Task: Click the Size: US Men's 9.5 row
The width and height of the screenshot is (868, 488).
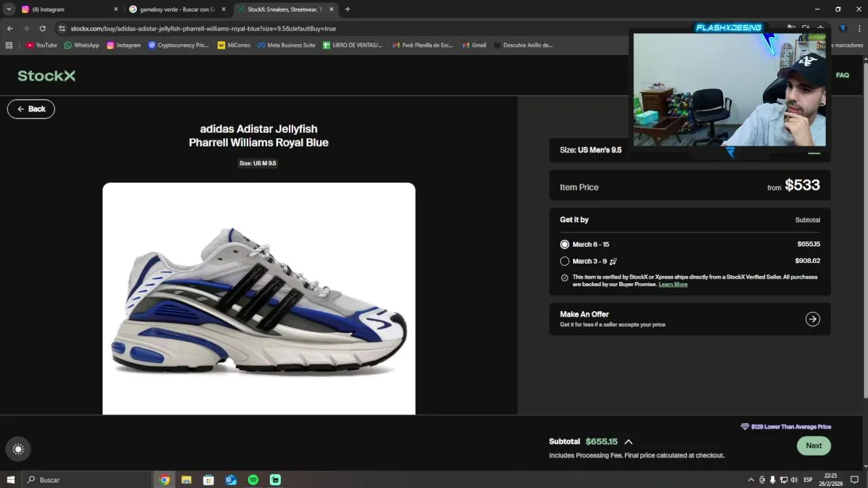Action: (690, 150)
